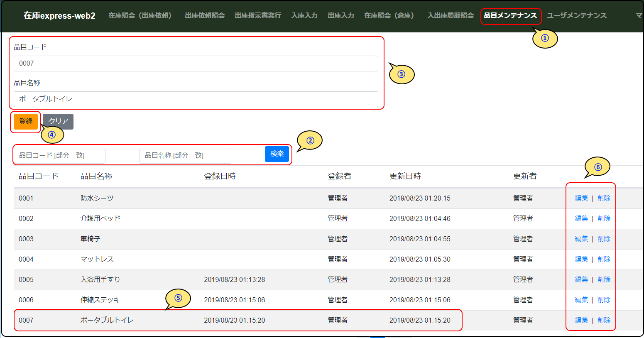Open the 出庫依頼照会 nav item
This screenshot has width=644, height=338.
tap(205, 16)
